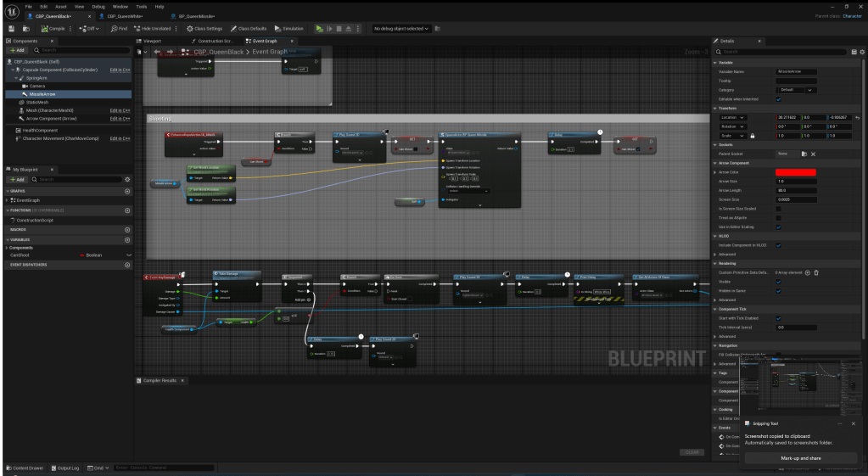The height and width of the screenshot is (476, 868).
Task: Click Edit in C++ for Capsule Component
Action: [120, 70]
